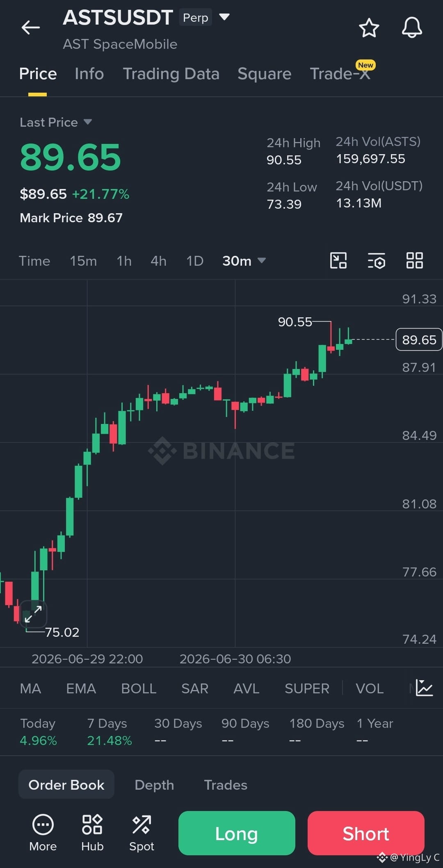Viewport: 443px width, 868px height.
Task: Tap the 24h High 90.55 value
Action: point(284,160)
